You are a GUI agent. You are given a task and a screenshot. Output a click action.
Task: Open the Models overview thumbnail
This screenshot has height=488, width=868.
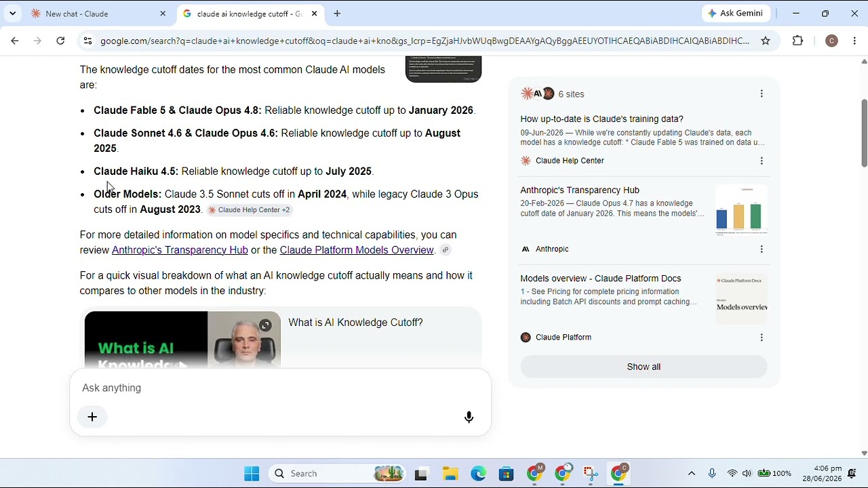coord(741,298)
